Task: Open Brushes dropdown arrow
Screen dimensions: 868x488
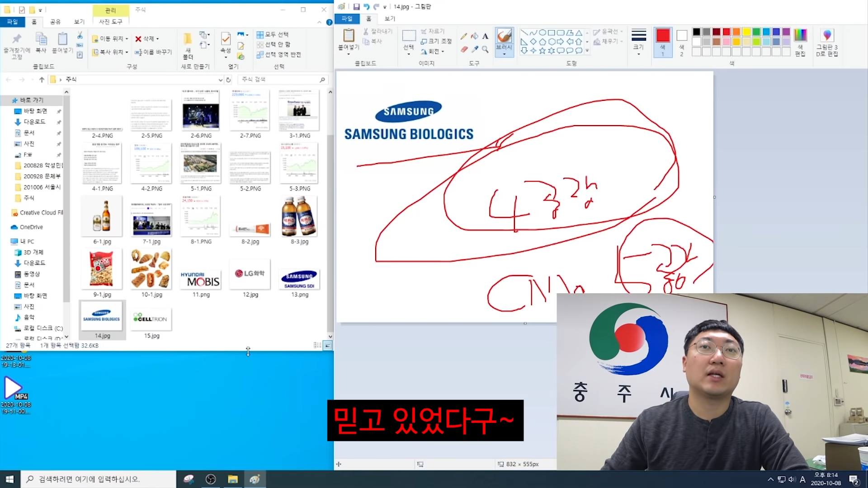Action: (504, 54)
